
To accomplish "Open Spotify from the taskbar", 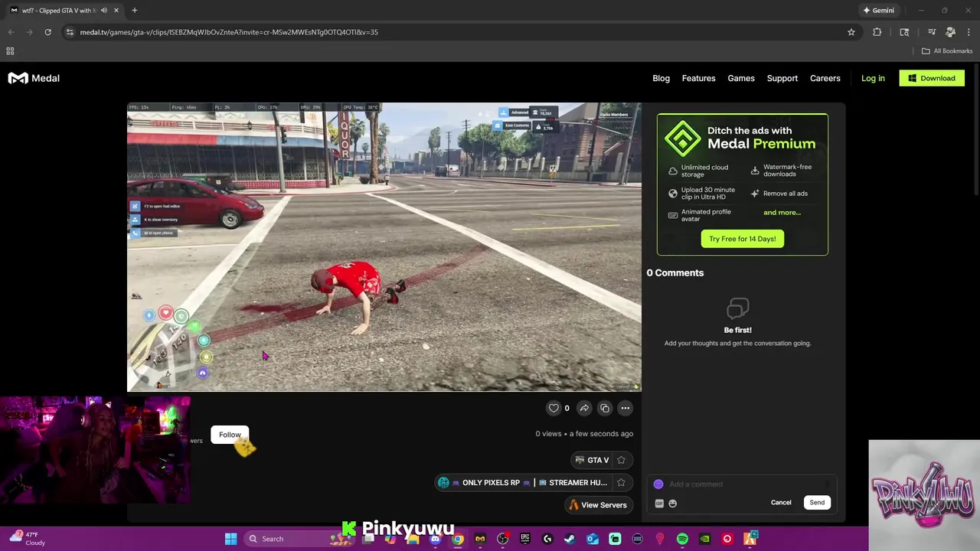I will coord(682,539).
